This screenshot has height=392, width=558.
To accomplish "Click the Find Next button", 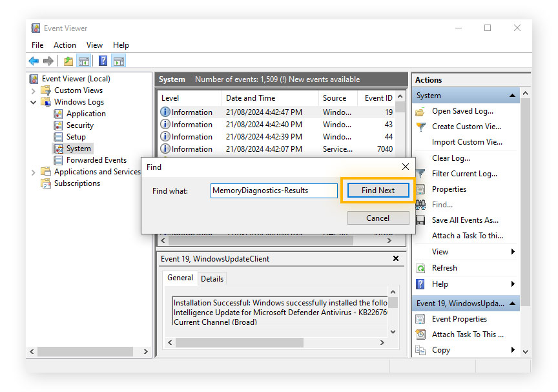I will pos(378,190).
